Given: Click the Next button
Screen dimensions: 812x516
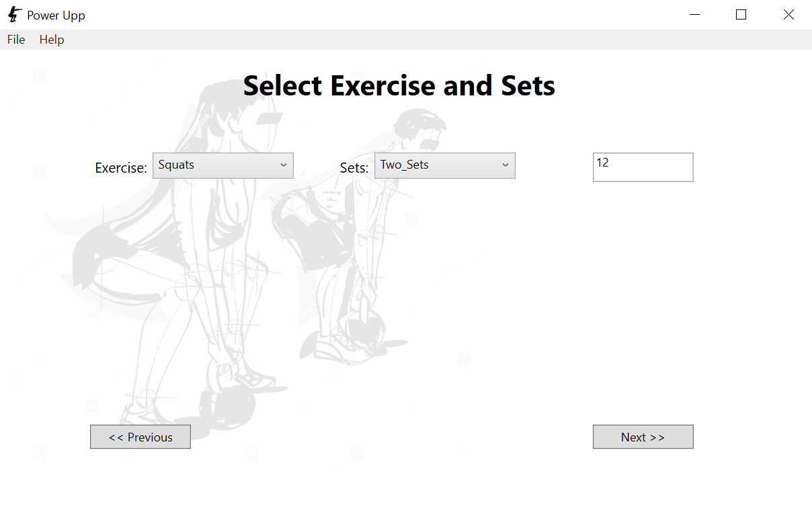Looking at the screenshot, I should (x=643, y=437).
